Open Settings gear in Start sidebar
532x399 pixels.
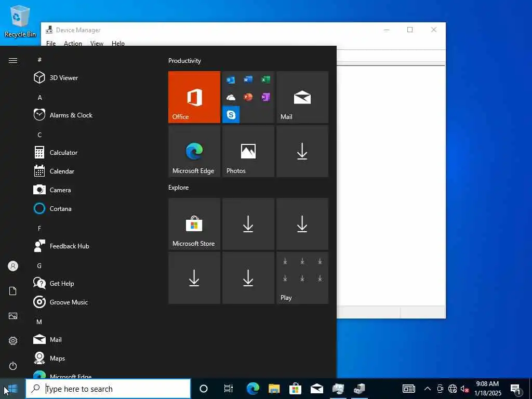coord(13,341)
